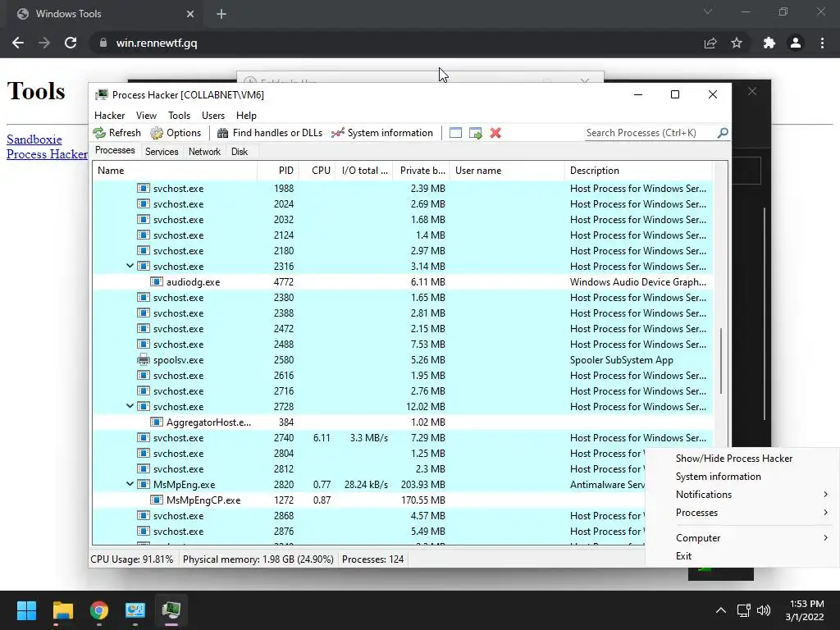
Task: Open Options gear in toolbar
Action: 157,133
